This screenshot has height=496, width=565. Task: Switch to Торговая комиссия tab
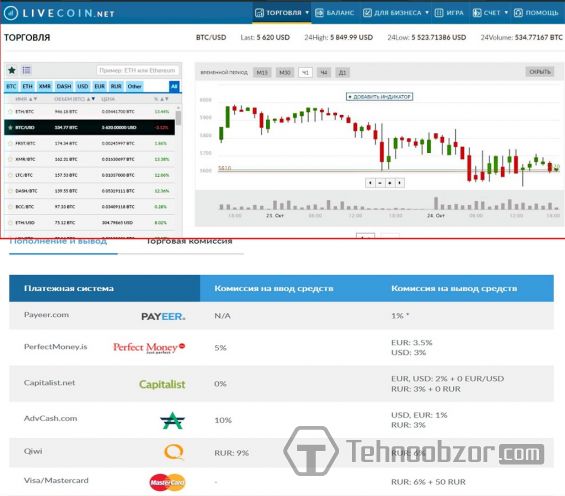189,242
